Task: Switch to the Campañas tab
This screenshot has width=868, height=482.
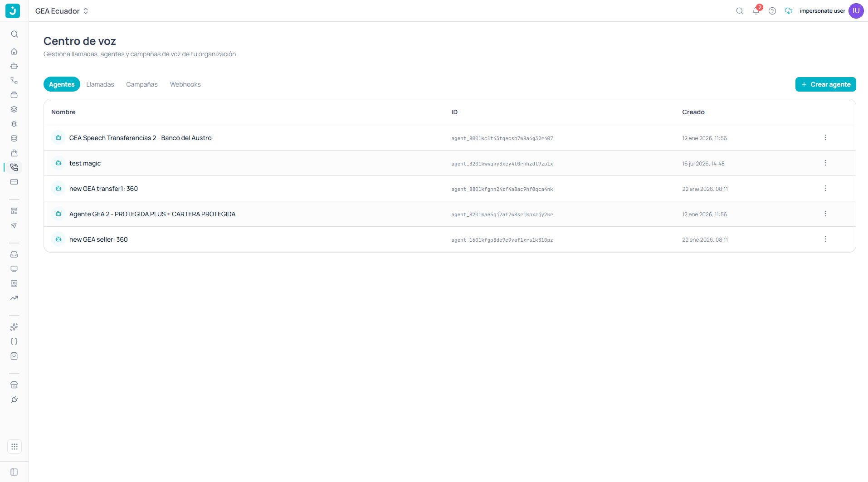Action: [x=142, y=84]
